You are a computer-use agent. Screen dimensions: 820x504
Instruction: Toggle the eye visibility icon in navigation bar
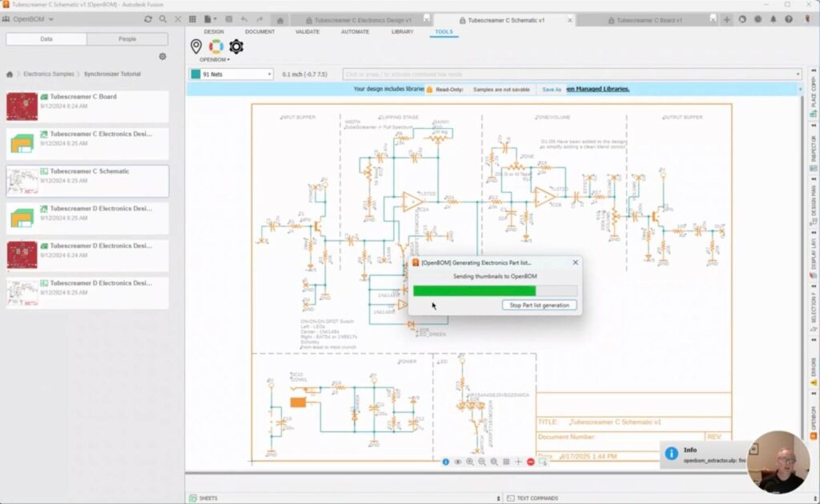click(x=457, y=462)
